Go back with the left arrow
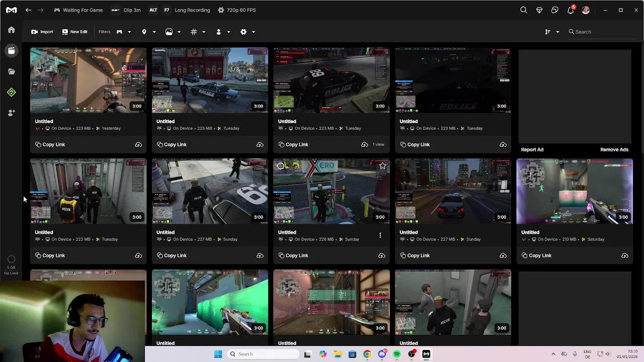The width and height of the screenshot is (644, 362). (28, 10)
